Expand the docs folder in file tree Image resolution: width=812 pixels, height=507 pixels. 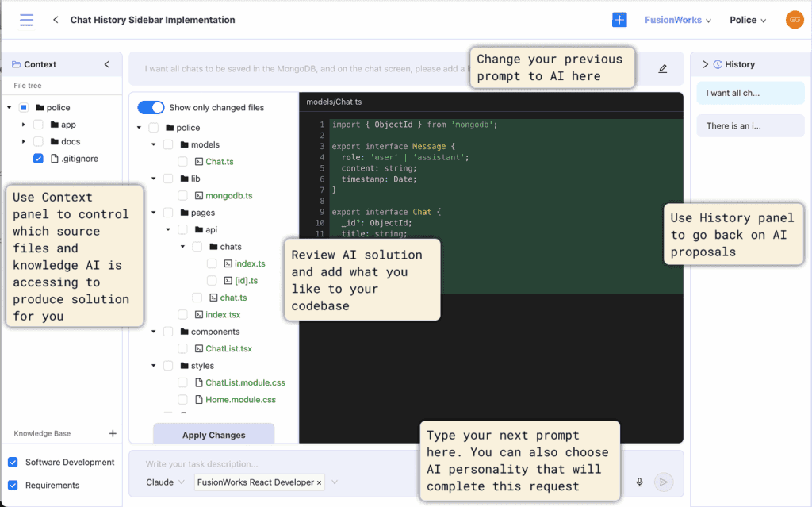[x=24, y=142]
